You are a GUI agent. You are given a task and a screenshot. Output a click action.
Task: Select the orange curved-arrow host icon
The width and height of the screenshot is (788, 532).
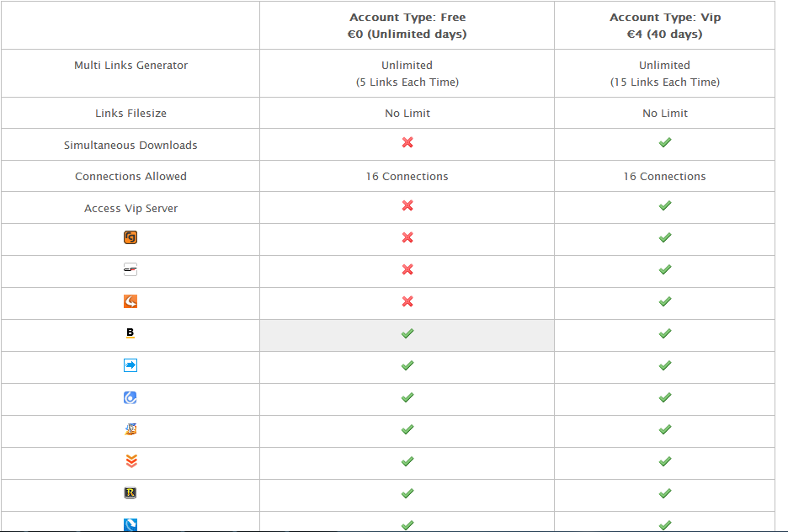[130, 301]
